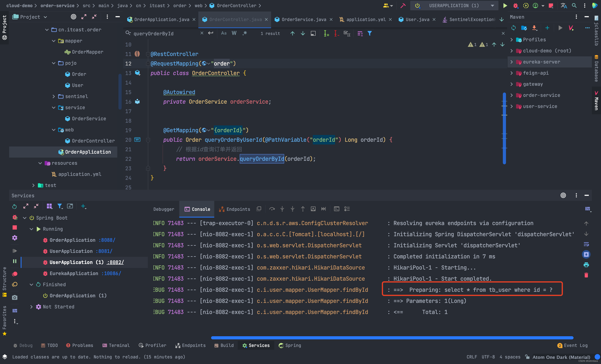Click Group By icon in Services toolbar
Image resolution: width=601 pixels, height=364 pixels.
point(49,206)
